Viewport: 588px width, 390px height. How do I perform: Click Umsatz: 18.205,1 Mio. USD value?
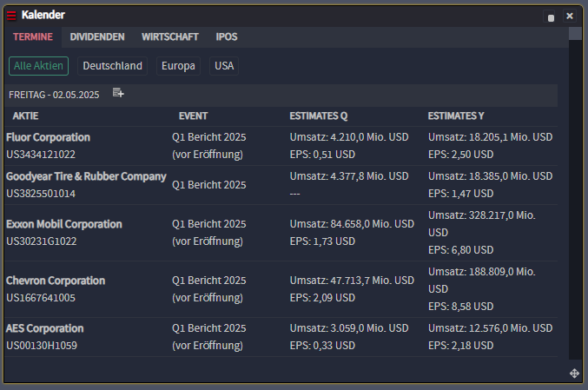pos(491,137)
